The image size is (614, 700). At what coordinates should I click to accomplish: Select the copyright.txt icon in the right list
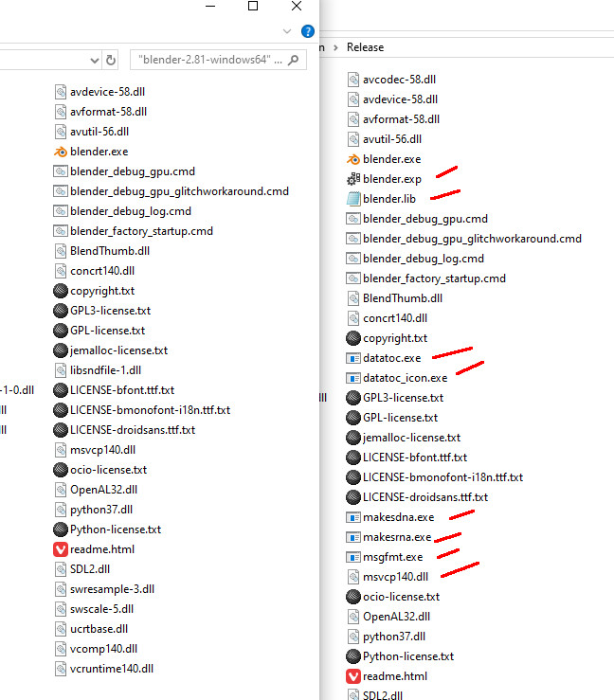353,338
